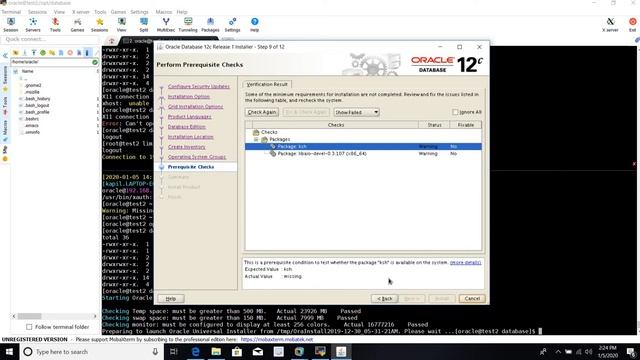This screenshot has height=360, width=640.
Task: Go to the Database Edition step
Action: (187, 127)
